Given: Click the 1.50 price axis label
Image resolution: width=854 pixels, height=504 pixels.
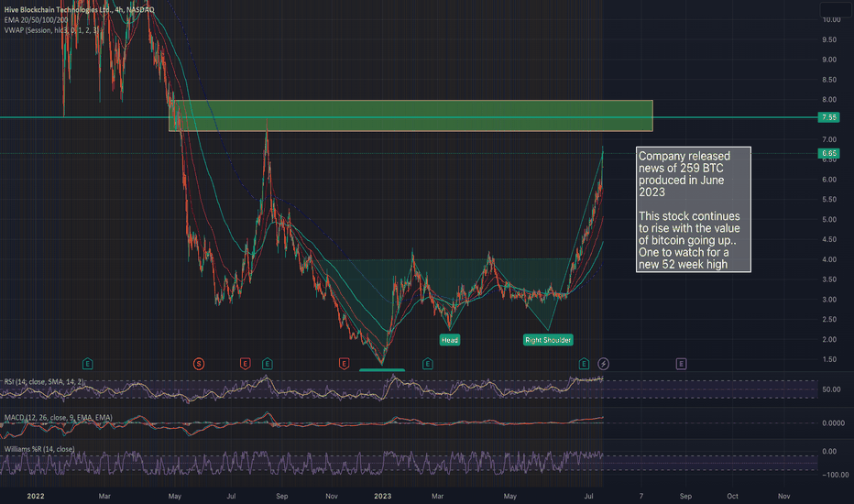Looking at the screenshot, I should 829,359.
